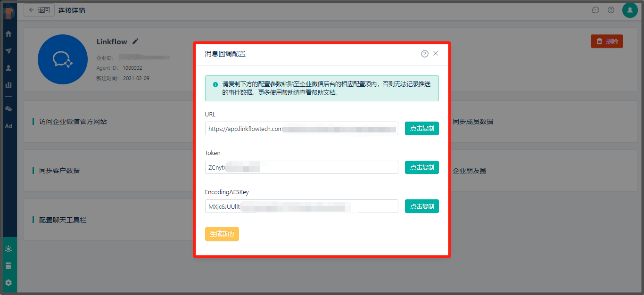
Task: Open 同步客户数据 card
Action: (x=108, y=171)
